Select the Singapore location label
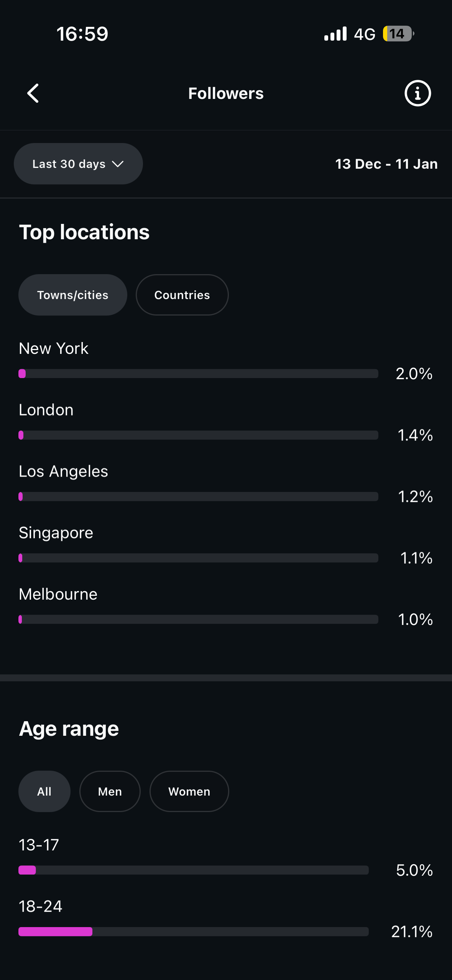 tap(56, 533)
